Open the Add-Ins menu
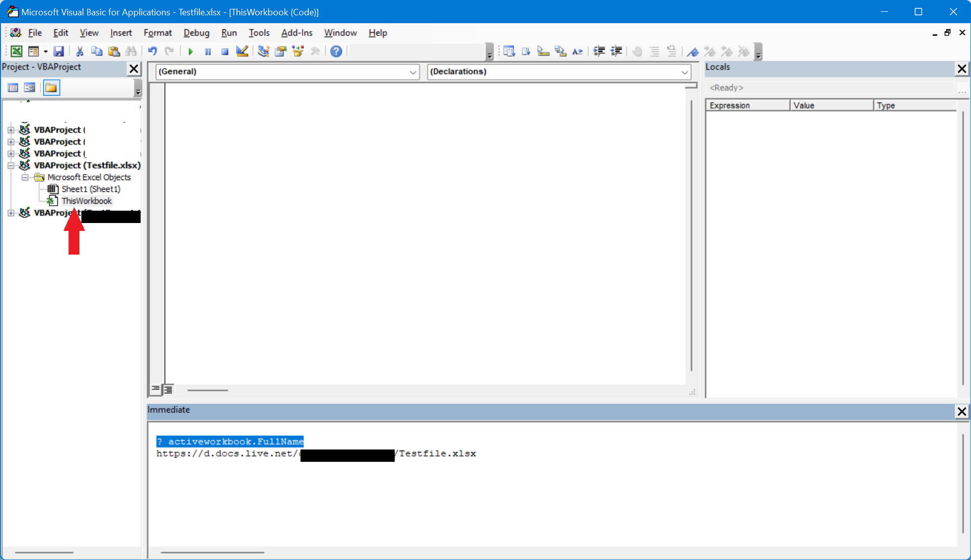 [297, 33]
